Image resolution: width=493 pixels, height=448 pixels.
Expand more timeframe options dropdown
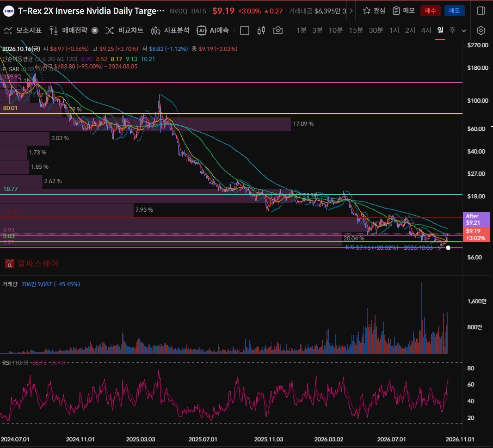click(464, 31)
